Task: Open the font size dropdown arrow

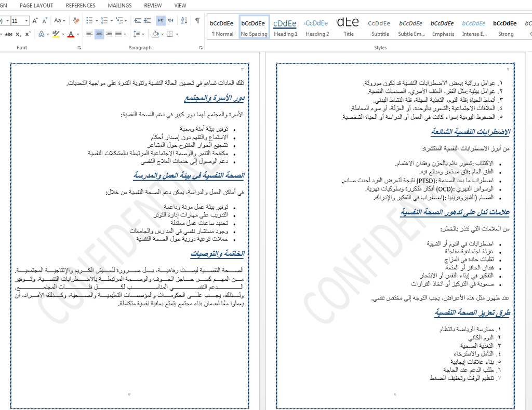Action: coord(26,21)
